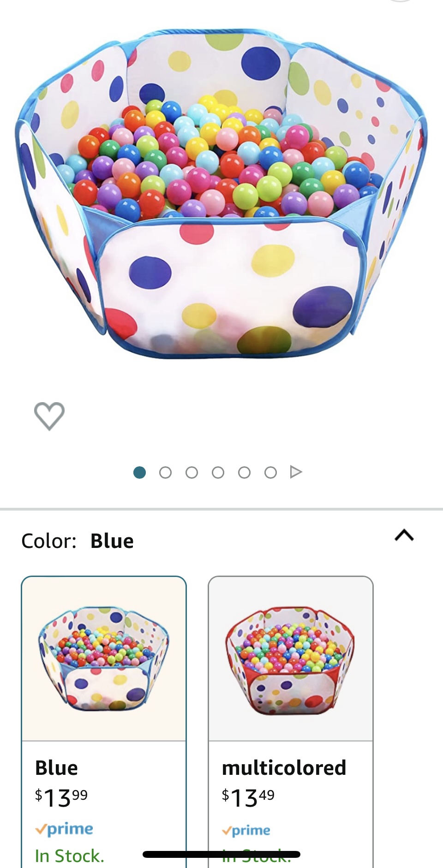This screenshot has height=868, width=443.
Task: Tap the video play triangle in carousel
Action: pos(296,472)
